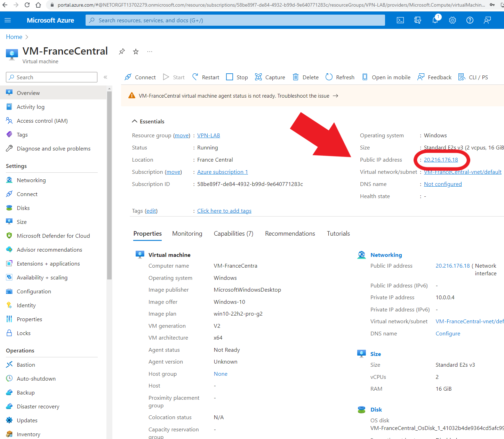Viewport: 504px width, 439px height.
Task: Click Feedback in the command bar
Action: 434,77
